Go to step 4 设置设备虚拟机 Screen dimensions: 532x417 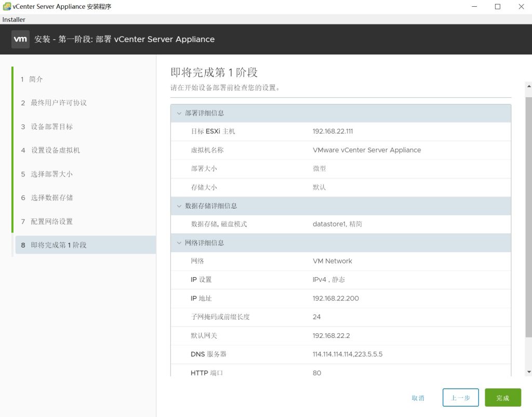[x=50, y=150]
